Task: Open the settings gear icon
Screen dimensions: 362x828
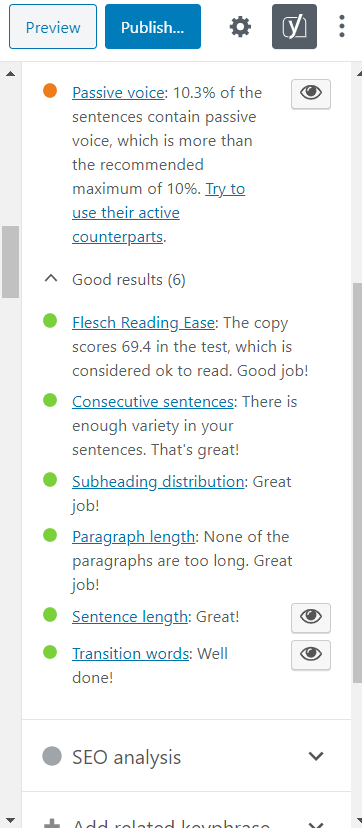Action: coord(241,26)
